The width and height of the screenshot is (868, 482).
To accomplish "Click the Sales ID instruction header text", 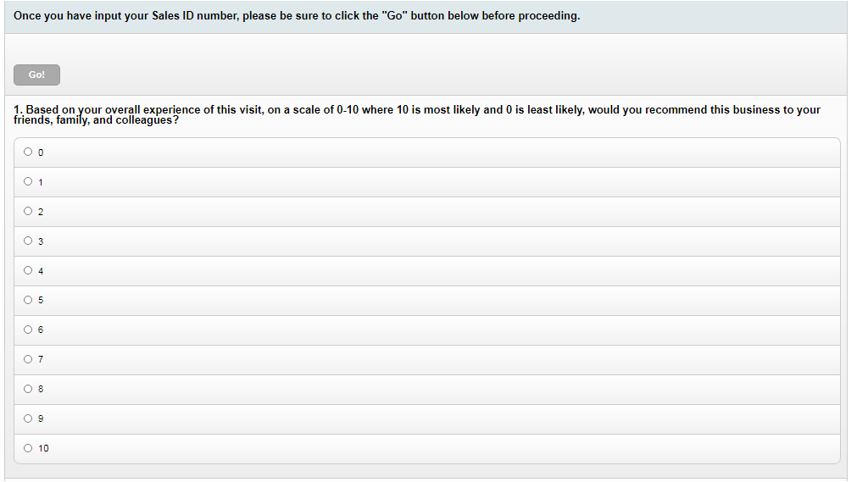I will coord(297,16).
